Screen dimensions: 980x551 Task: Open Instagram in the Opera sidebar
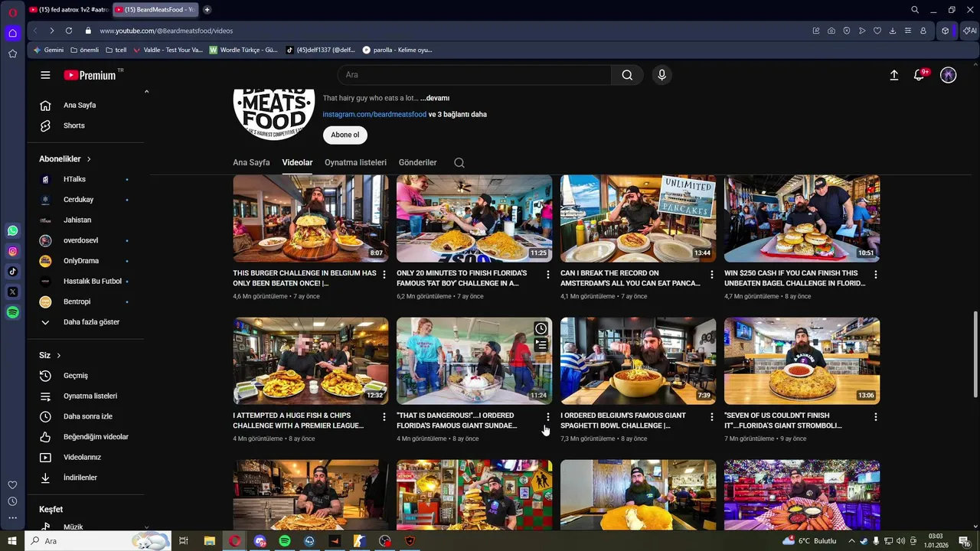[x=13, y=251]
